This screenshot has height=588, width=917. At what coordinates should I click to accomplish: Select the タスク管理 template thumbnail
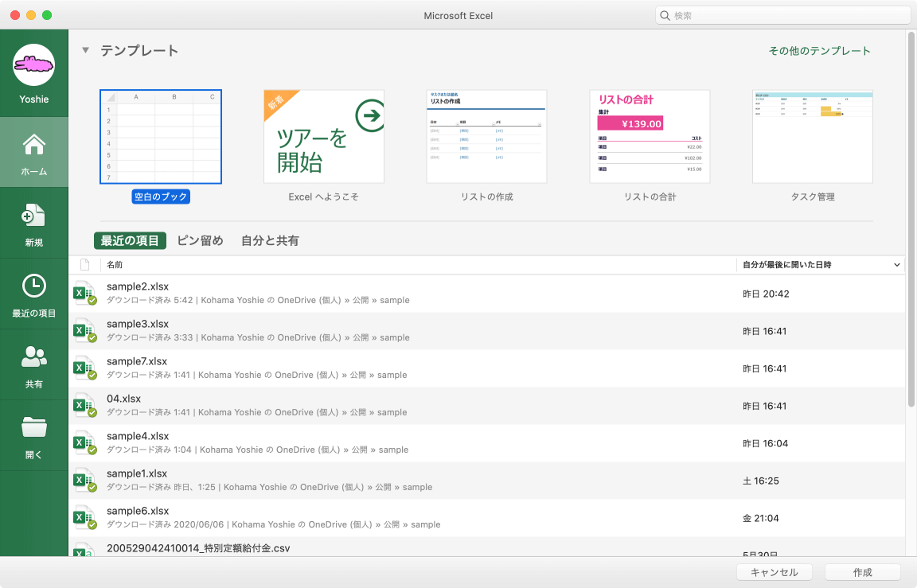813,137
